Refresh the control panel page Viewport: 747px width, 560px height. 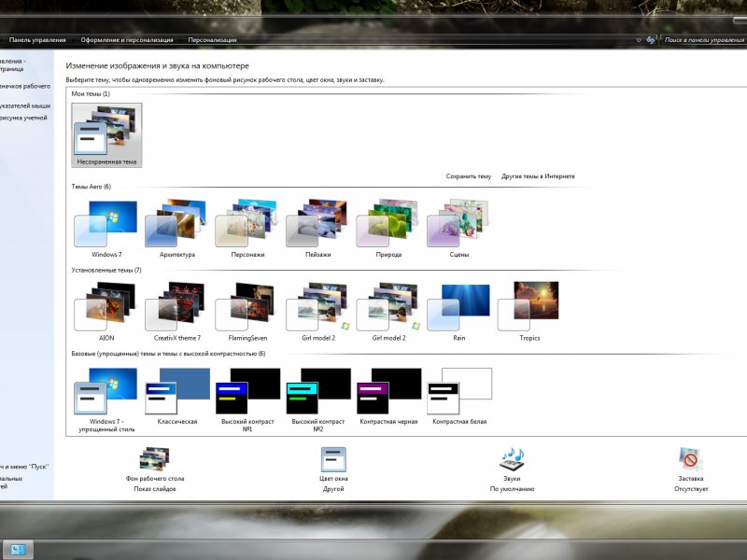(x=650, y=40)
